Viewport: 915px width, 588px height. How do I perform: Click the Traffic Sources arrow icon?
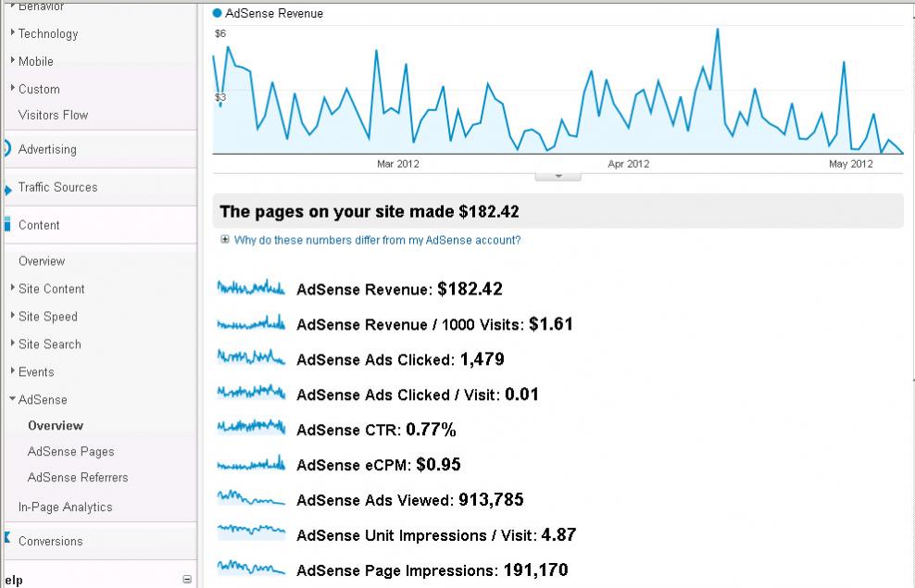coord(7,190)
